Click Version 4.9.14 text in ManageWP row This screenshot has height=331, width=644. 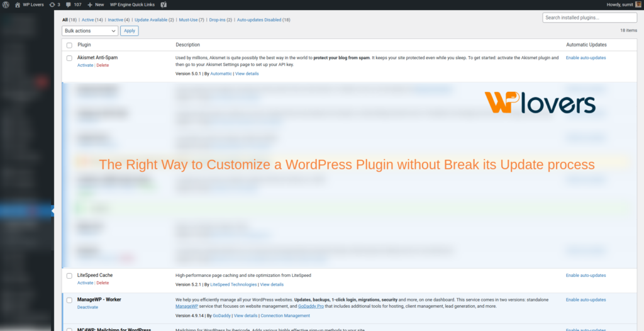189,316
